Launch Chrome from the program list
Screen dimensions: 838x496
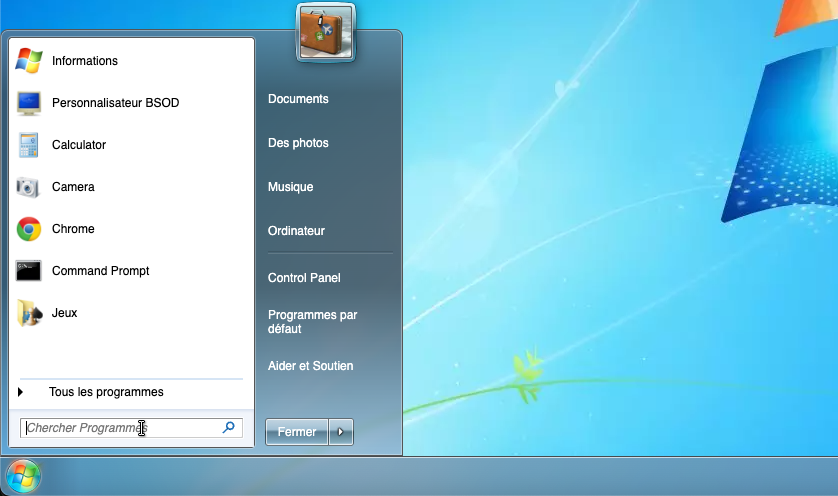click(73, 229)
